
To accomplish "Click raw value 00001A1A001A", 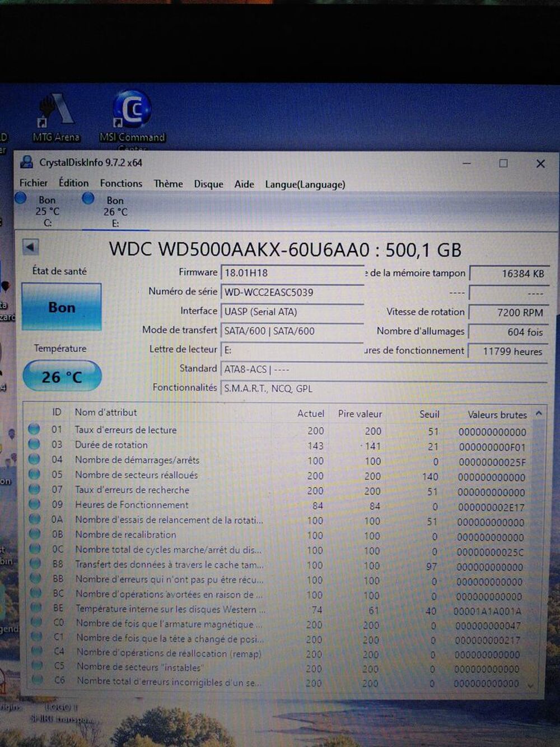I will click(487, 611).
